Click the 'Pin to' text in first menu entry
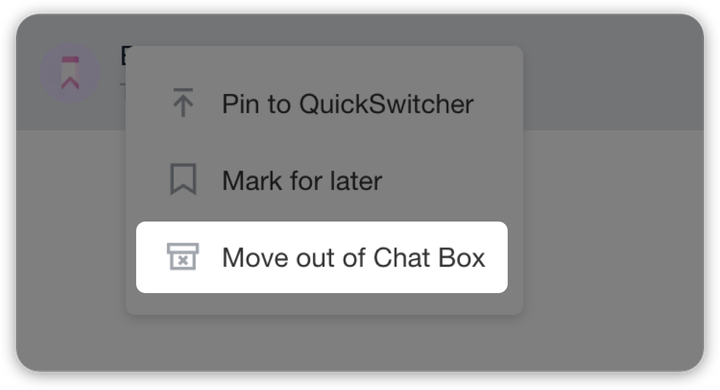Viewport: 720px width, 390px height. pyautogui.click(x=256, y=104)
